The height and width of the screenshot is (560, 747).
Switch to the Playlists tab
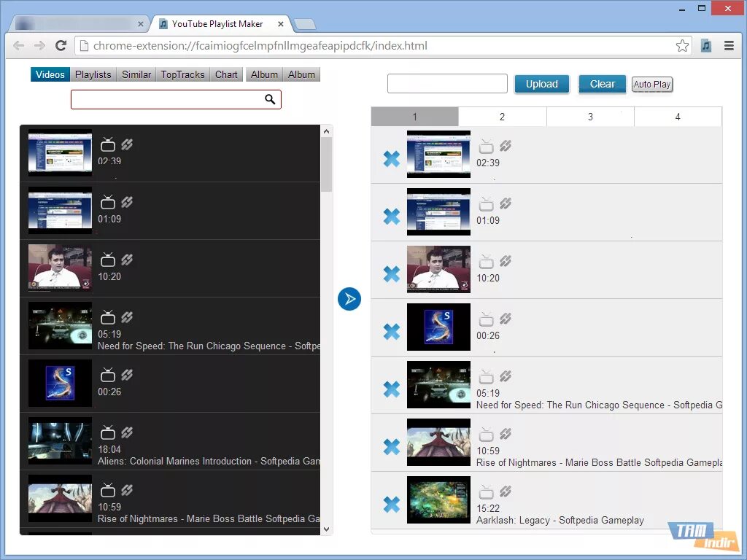(93, 75)
